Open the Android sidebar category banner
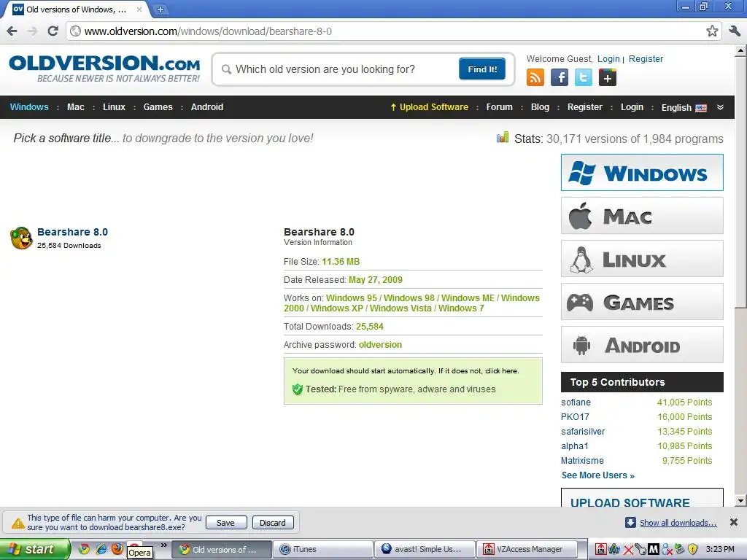 [642, 345]
